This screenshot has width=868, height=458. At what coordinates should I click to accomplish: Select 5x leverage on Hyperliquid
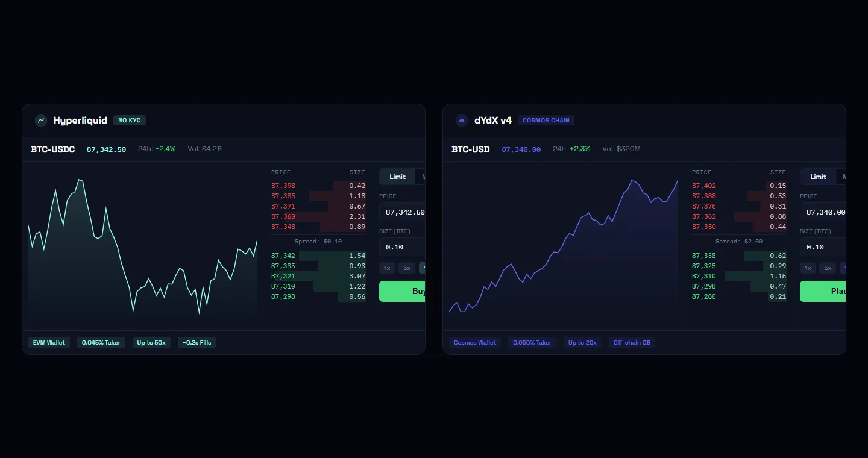406,268
